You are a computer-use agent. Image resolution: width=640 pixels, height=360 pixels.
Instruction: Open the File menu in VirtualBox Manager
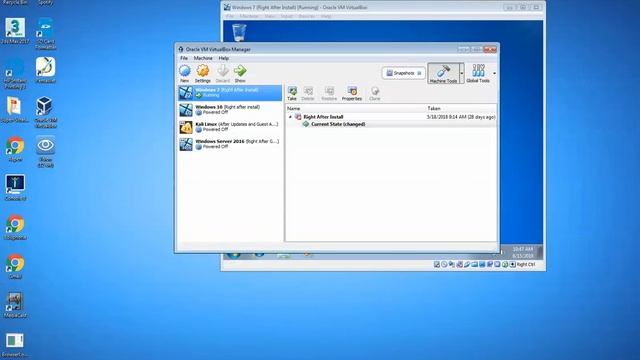[184, 58]
